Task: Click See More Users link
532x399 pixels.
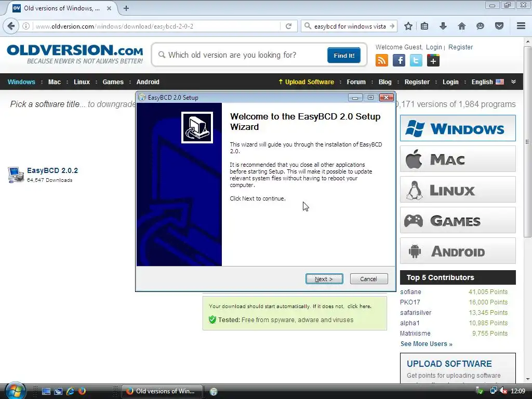Action: tap(426, 344)
